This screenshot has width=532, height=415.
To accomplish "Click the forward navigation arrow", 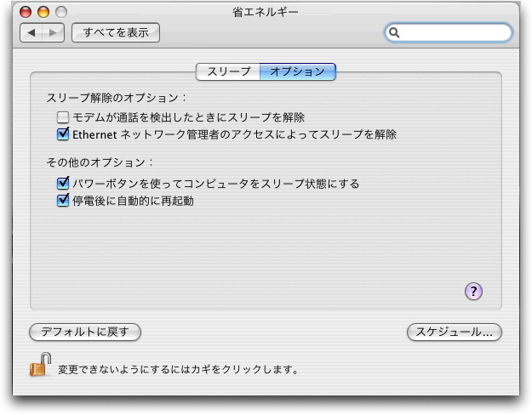I will click(54, 32).
